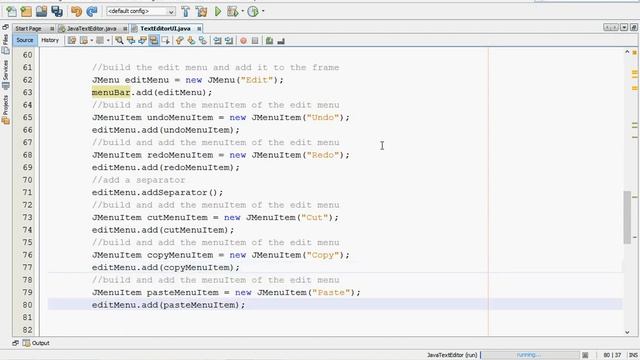The width and height of the screenshot is (640, 360).
Task: Toggle Highlight Search in editor toolbar
Action: [154, 40]
